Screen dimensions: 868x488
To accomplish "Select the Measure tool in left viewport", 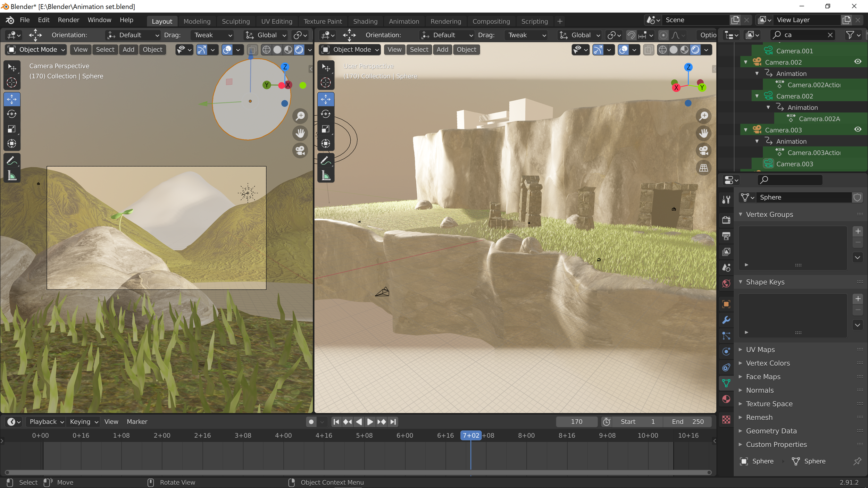I will (x=12, y=176).
